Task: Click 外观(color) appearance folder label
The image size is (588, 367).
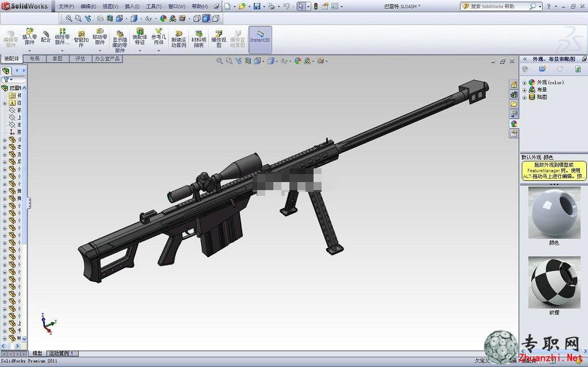Action: click(x=550, y=82)
